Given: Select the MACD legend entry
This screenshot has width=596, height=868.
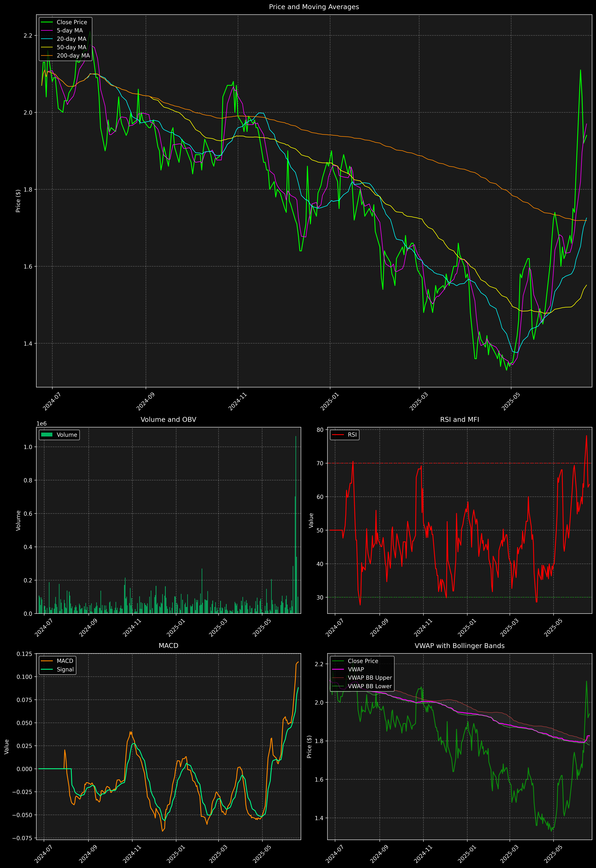Looking at the screenshot, I should 57,661.
